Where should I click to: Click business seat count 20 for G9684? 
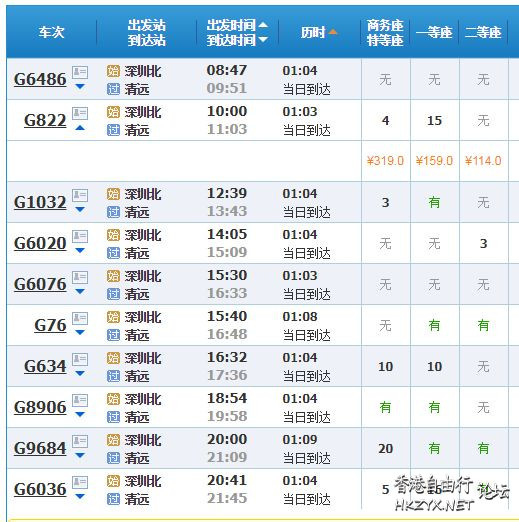385,449
